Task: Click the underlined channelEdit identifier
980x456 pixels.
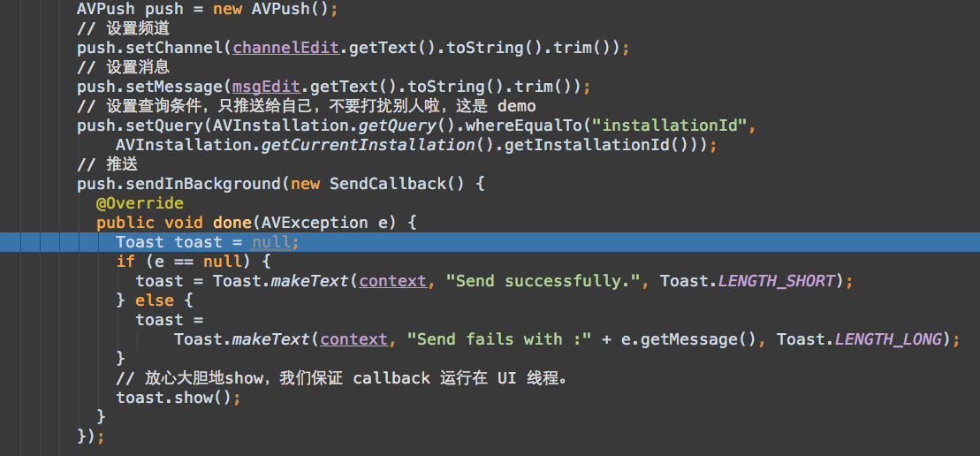Action: point(285,48)
